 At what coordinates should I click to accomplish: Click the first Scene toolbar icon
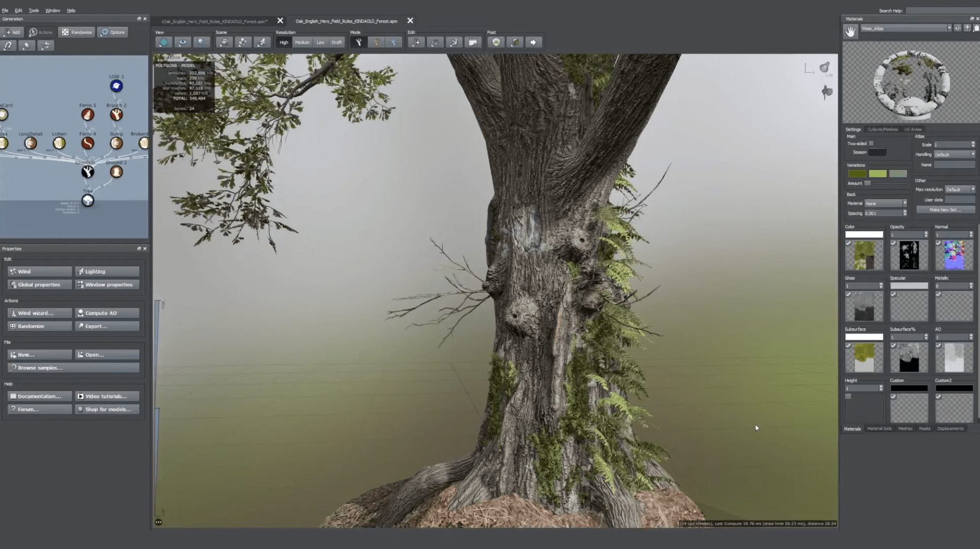[224, 42]
